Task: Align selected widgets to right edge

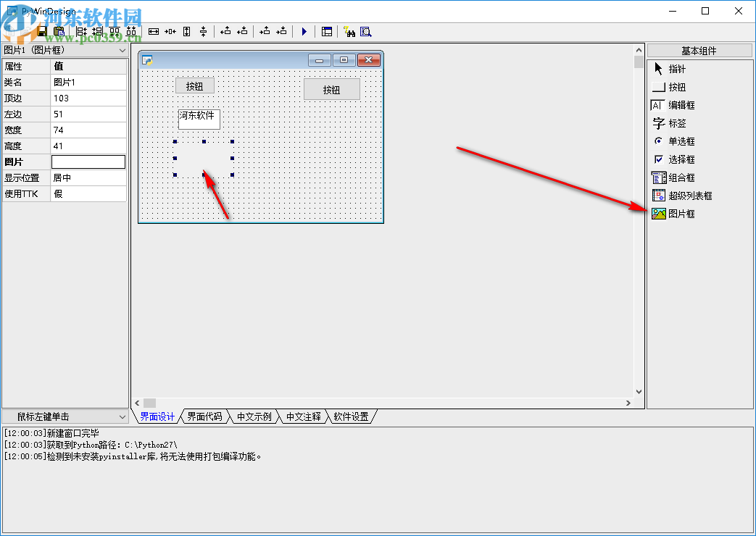Action: [98, 31]
